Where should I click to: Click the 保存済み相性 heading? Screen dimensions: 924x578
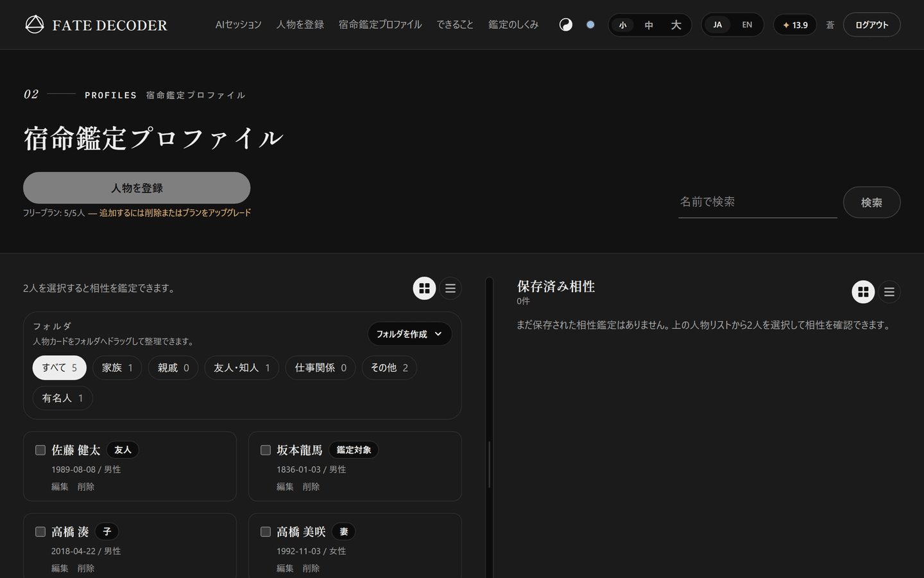(x=556, y=286)
